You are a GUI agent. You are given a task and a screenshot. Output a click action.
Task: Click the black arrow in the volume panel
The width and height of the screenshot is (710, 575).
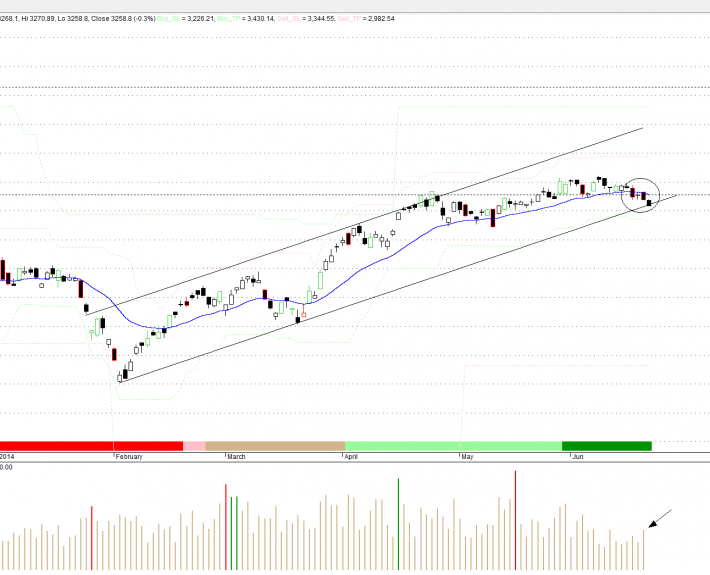(659, 519)
